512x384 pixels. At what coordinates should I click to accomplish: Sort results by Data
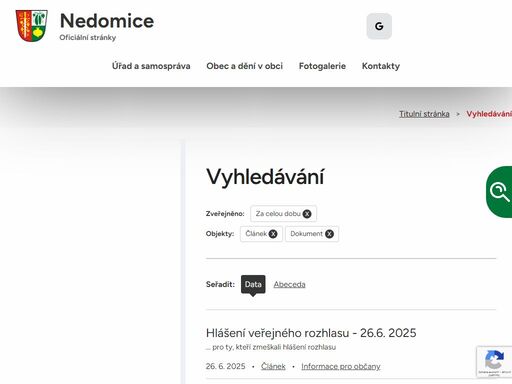coord(253,284)
